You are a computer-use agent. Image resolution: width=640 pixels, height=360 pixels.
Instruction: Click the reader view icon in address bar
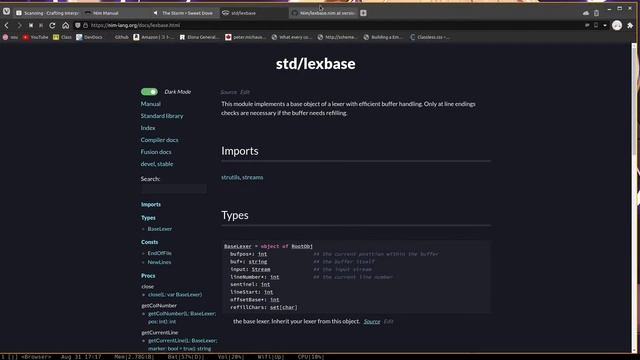coord(587,25)
